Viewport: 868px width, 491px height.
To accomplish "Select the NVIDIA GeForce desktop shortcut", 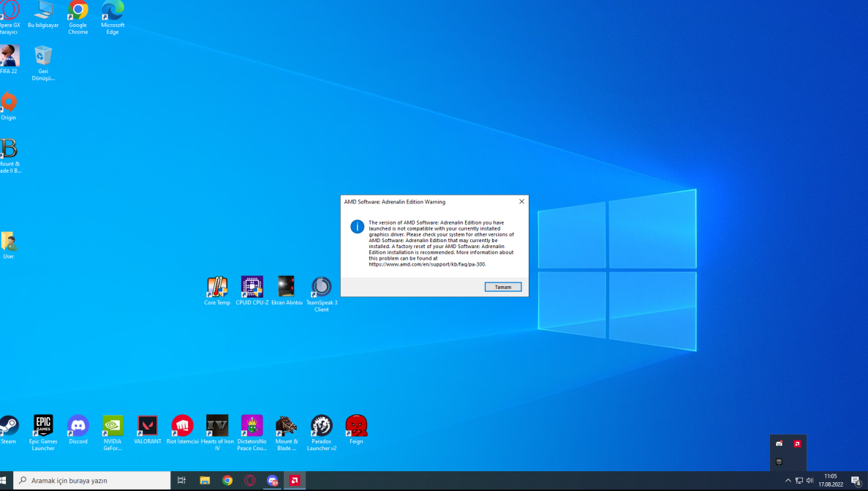I will coord(113,426).
